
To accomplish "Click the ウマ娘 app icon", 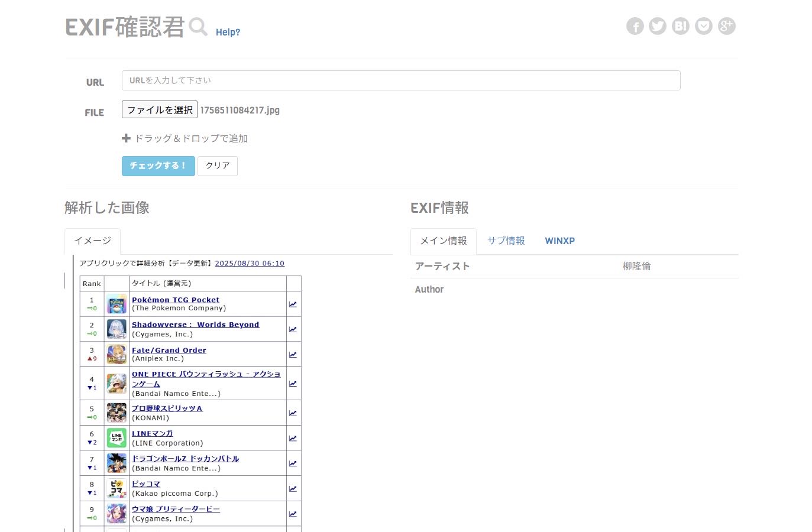I will point(117,514).
